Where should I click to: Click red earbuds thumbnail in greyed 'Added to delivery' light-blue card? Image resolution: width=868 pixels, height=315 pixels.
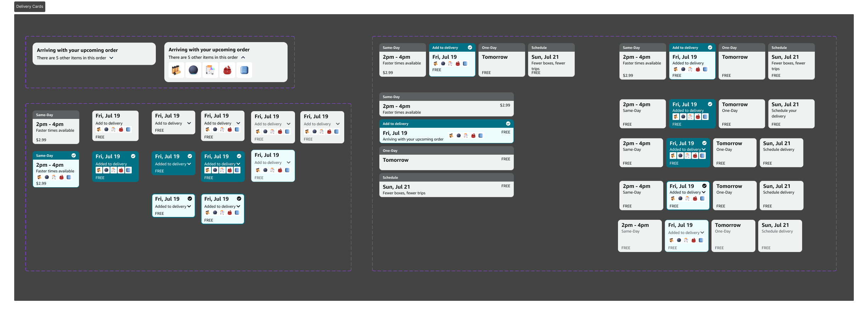pyautogui.click(x=694, y=240)
